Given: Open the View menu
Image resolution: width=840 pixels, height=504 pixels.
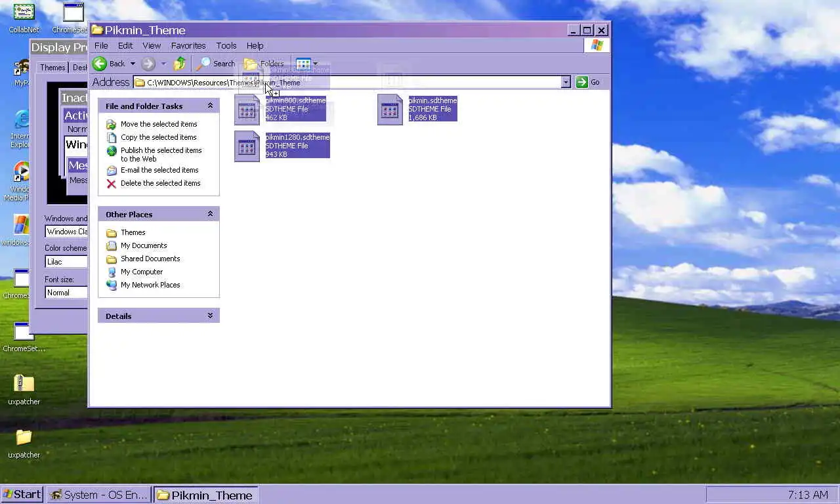Looking at the screenshot, I should [x=152, y=45].
